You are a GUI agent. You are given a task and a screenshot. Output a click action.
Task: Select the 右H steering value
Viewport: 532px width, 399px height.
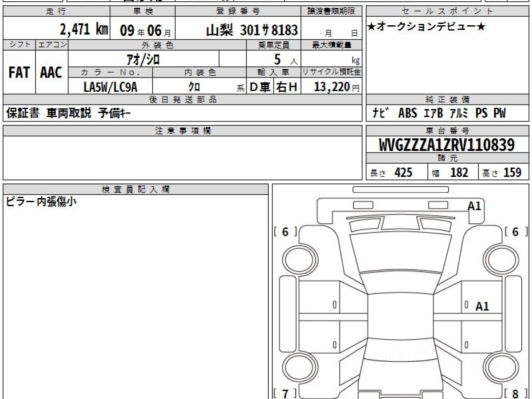tap(287, 87)
